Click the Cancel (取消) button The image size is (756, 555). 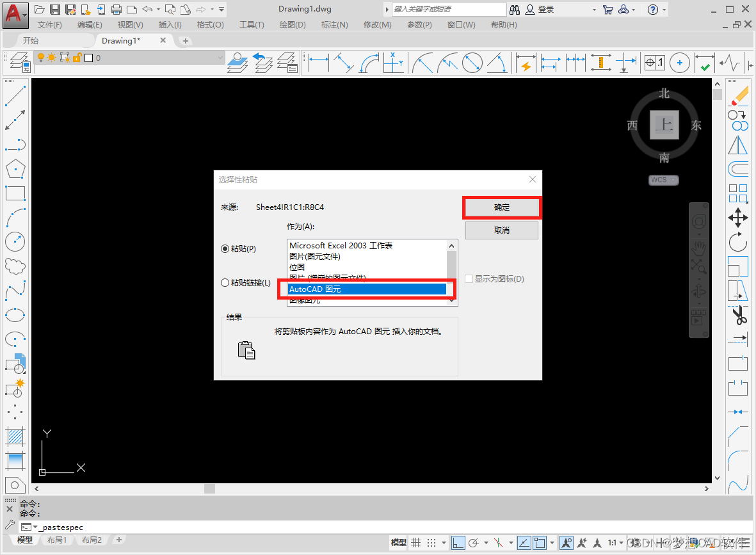(501, 230)
